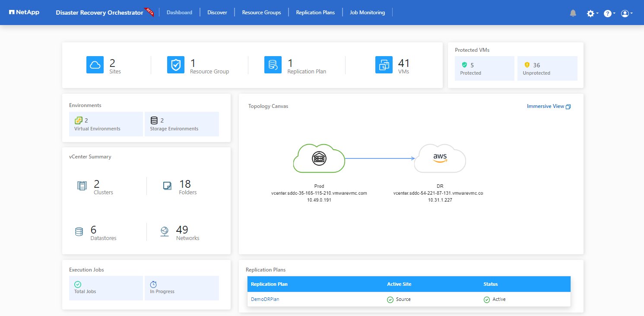Open the Virtual Environments tile
Viewport: 644px width, 316px height.
pyautogui.click(x=106, y=124)
